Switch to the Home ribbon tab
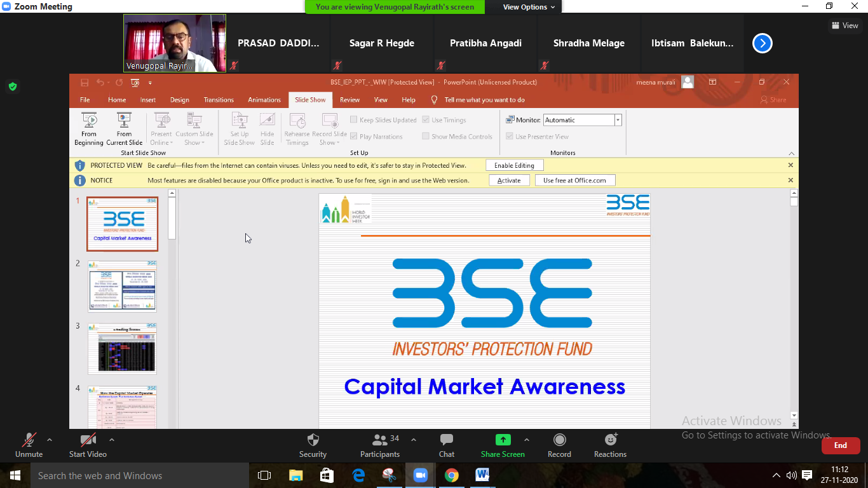Screen dimensions: 868x488 click(x=117, y=100)
